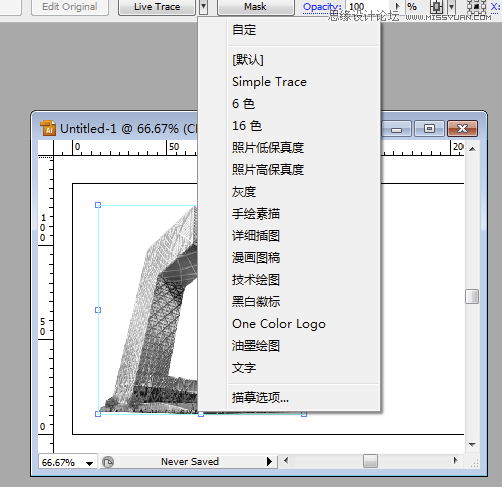Image resolution: width=502 pixels, height=487 pixels.
Task: Maximize the Untitled-1 document window
Action: click(429, 128)
